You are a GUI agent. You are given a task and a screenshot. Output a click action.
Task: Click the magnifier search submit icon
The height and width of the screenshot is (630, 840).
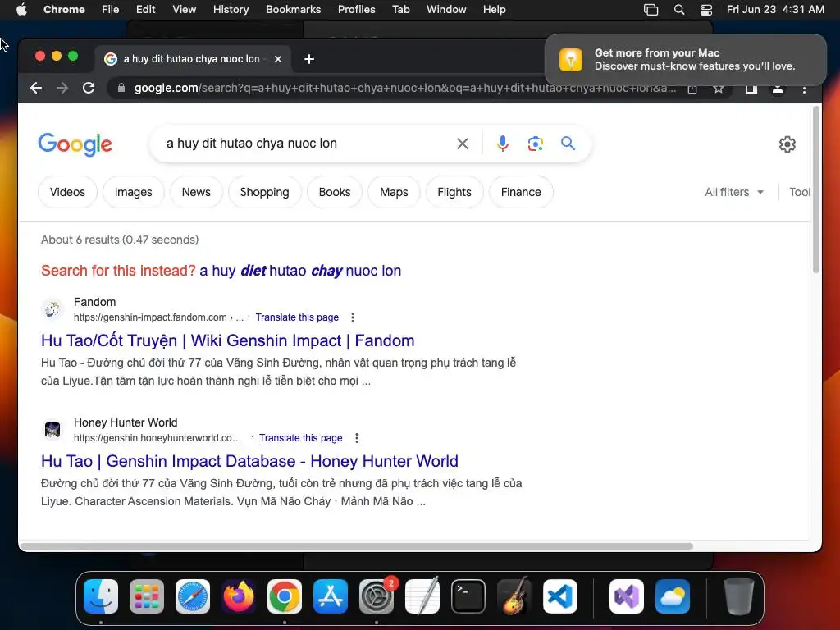[x=568, y=144]
